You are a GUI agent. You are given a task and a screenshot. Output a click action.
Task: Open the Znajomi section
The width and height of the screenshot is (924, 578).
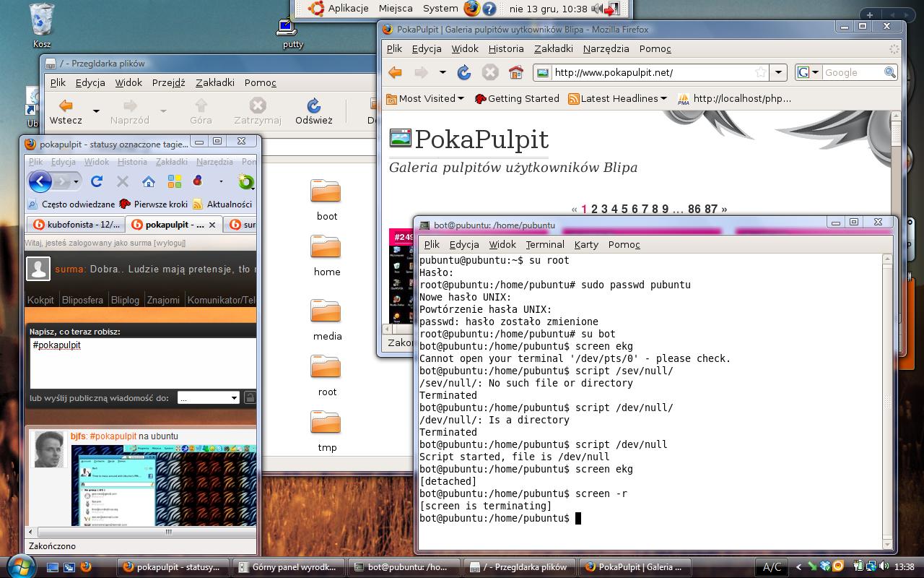pos(163,300)
